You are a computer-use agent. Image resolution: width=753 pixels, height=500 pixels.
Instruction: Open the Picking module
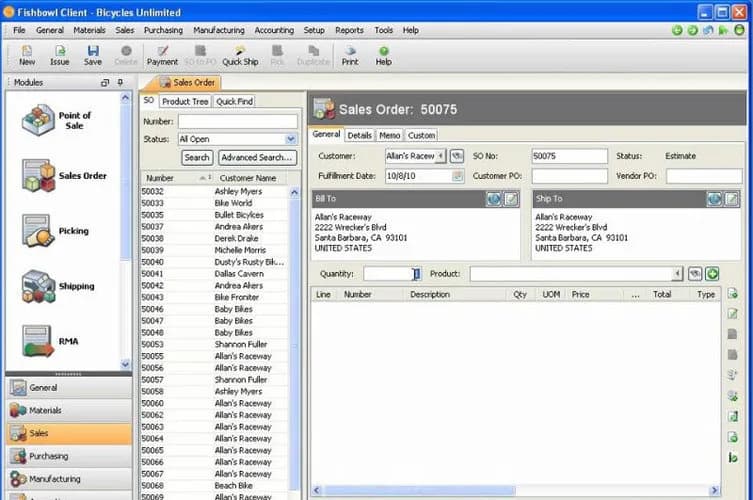[x=56, y=231]
